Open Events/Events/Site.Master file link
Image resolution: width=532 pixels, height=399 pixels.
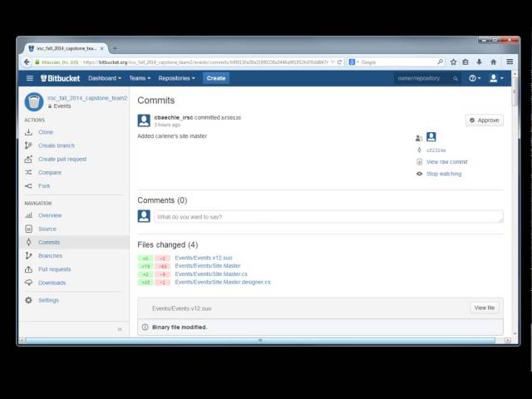pyautogui.click(x=208, y=266)
